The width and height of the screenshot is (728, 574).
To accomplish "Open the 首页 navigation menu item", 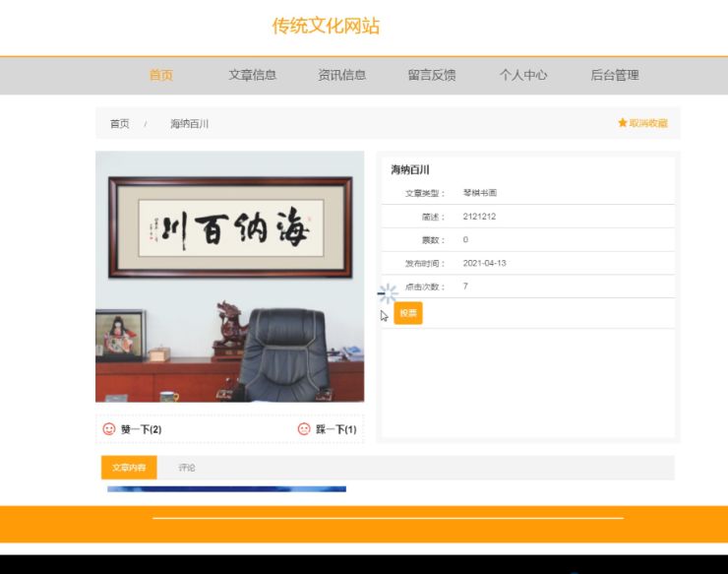I will (161, 75).
